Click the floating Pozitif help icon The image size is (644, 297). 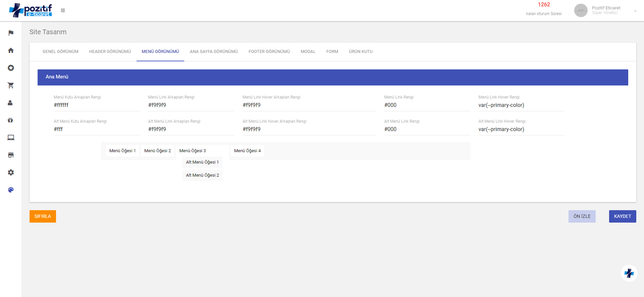629,273
